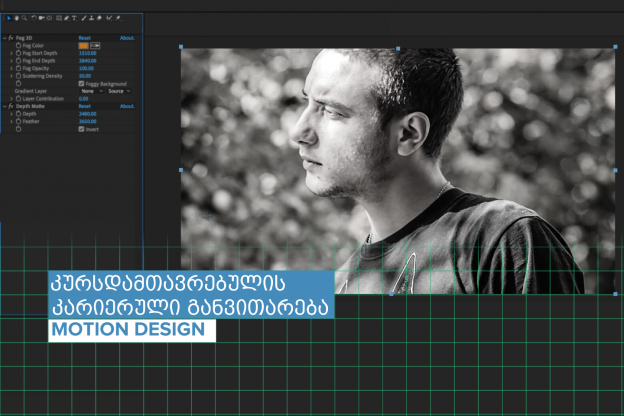
Task: Collapse the Depth Matte effect group
Action: coord(5,106)
